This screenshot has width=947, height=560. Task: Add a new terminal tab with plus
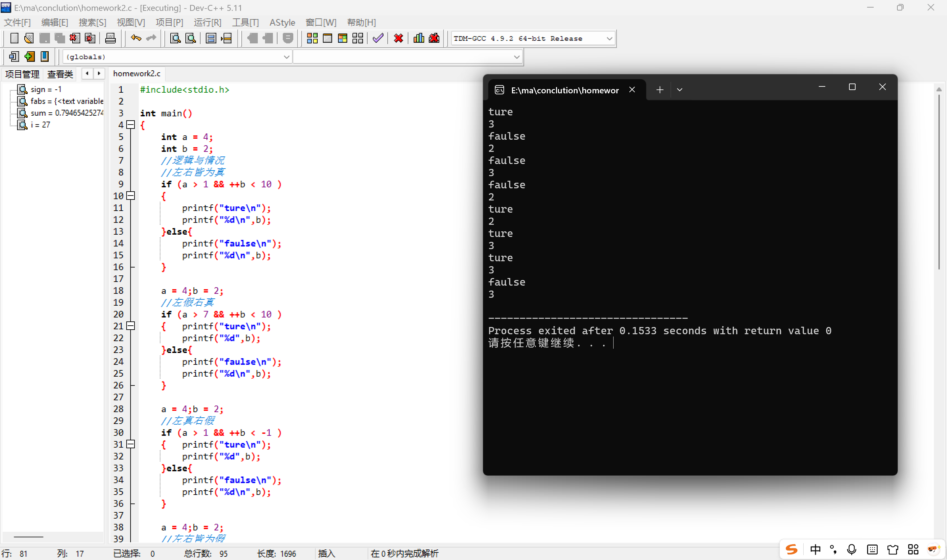(660, 90)
